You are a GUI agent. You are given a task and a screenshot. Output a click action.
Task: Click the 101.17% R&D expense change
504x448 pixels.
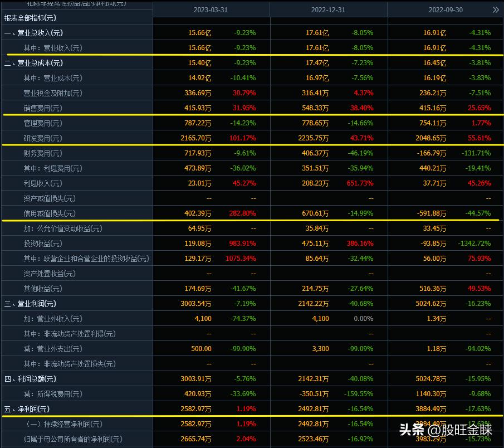[x=243, y=138]
